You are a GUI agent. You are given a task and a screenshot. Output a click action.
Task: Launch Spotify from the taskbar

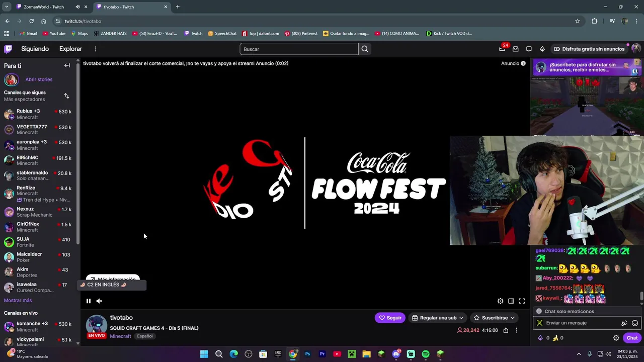[x=426, y=354]
